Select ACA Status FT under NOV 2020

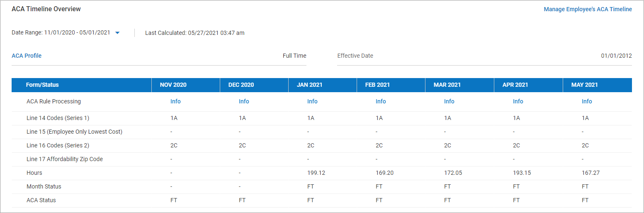point(174,200)
